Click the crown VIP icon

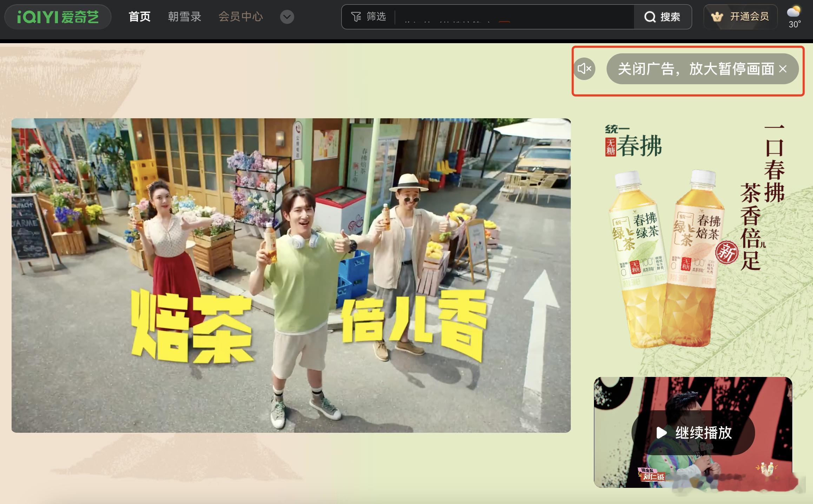click(x=717, y=16)
